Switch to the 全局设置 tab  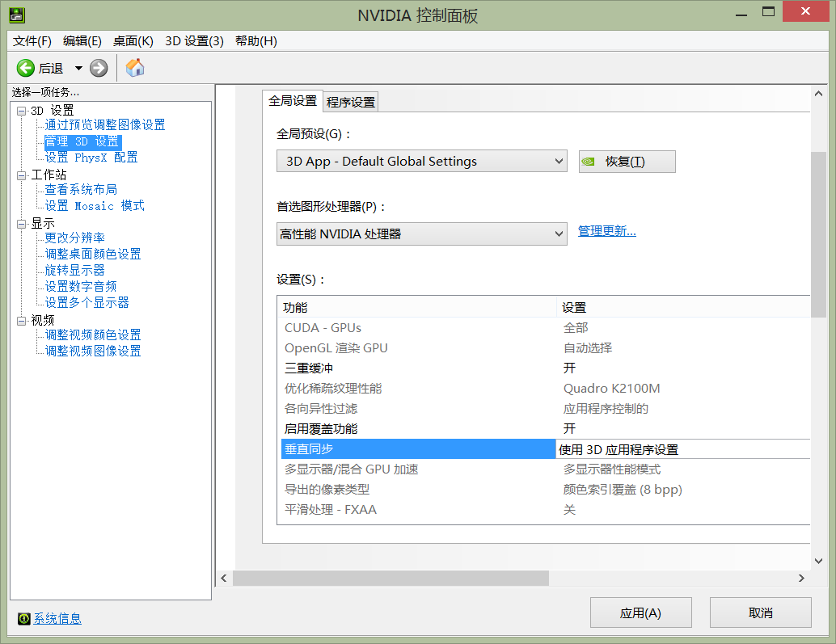coord(293,101)
